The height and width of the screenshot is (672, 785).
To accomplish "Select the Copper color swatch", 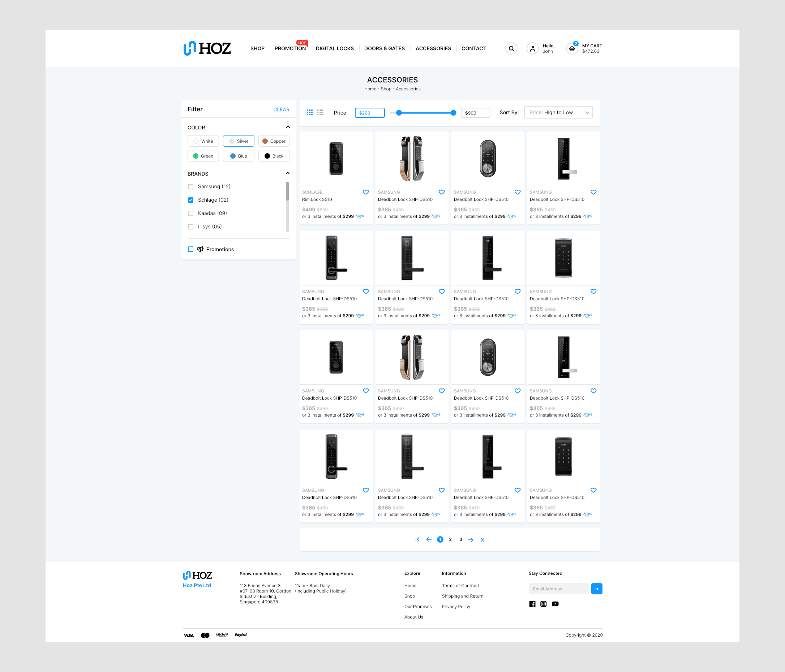I will 274,141.
